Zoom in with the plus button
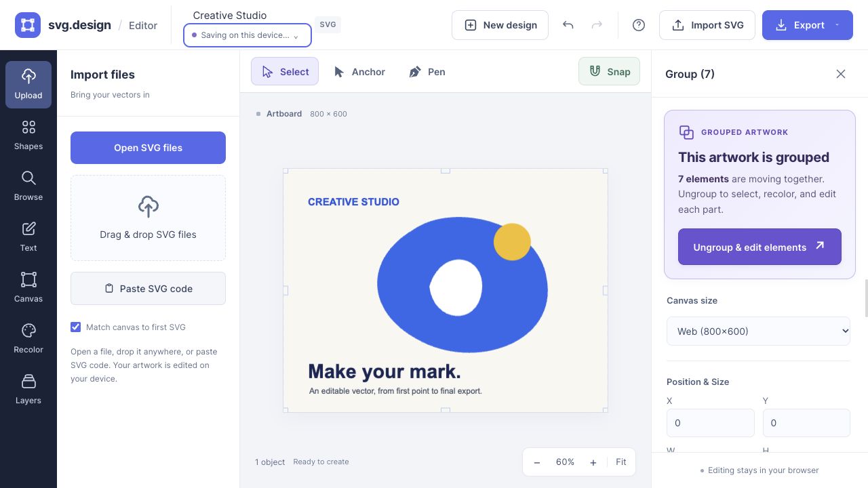Image resolution: width=868 pixels, height=488 pixels. click(x=593, y=462)
